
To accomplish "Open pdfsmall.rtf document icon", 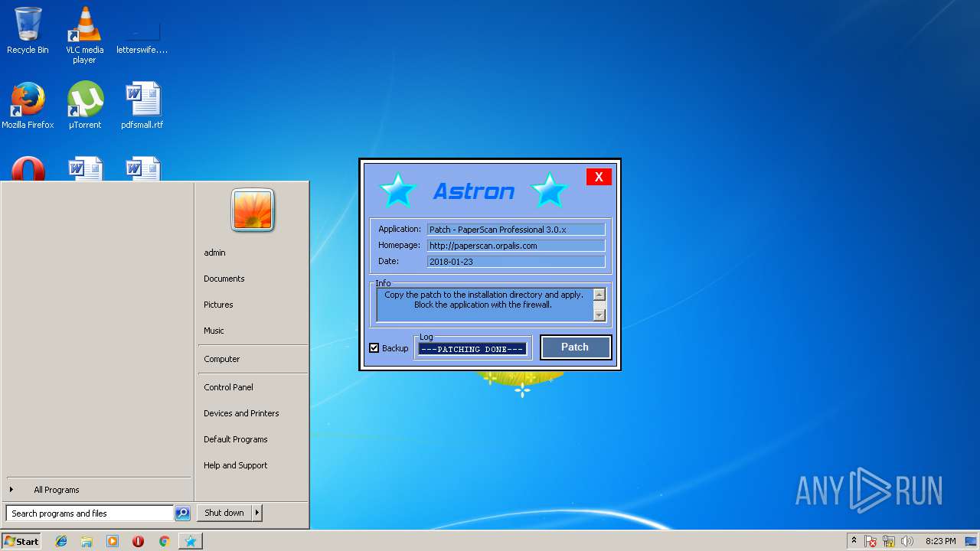I will pyautogui.click(x=142, y=106).
